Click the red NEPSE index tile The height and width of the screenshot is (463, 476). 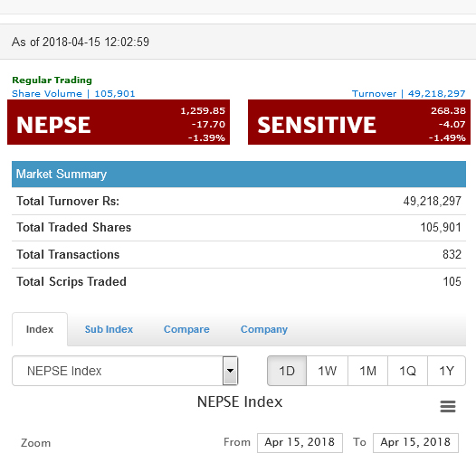[119, 122]
